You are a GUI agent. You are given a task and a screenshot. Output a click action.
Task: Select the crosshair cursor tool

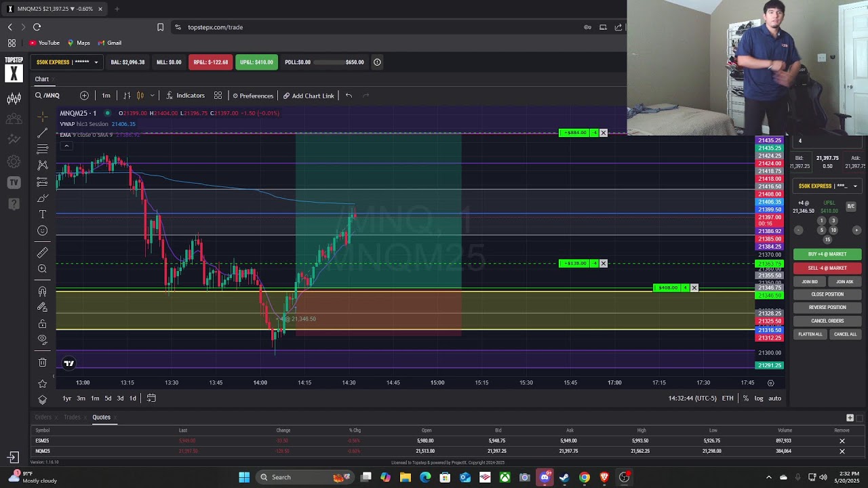tap(43, 117)
